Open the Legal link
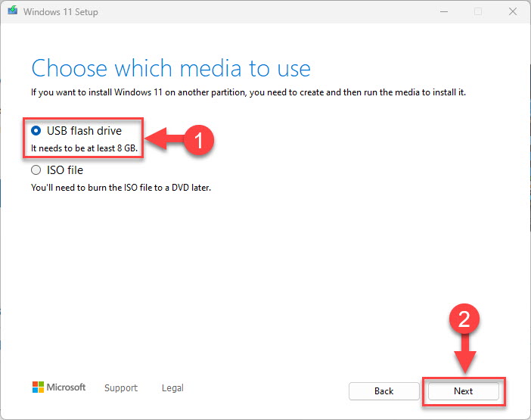Screen dimensions: 531x420 (172, 387)
